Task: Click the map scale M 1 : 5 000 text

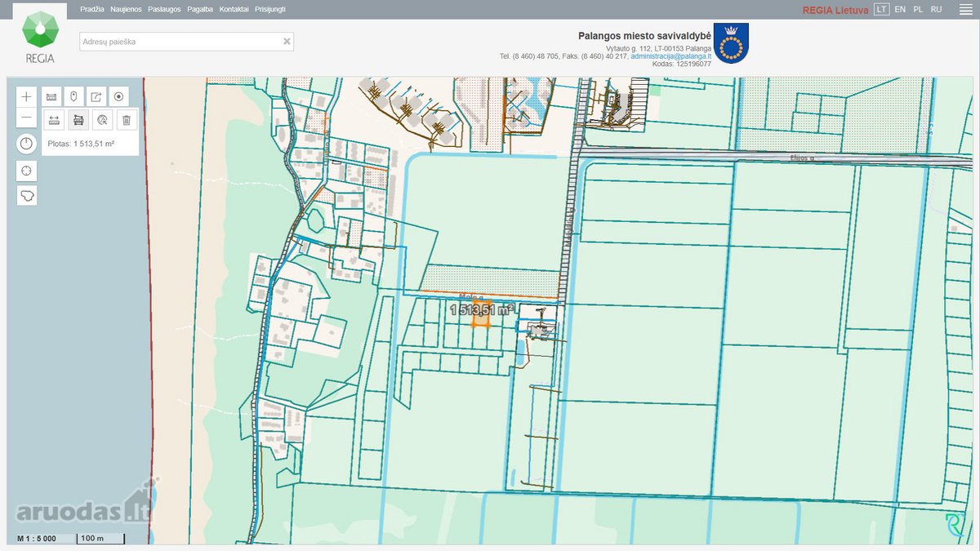Action: 37,538
